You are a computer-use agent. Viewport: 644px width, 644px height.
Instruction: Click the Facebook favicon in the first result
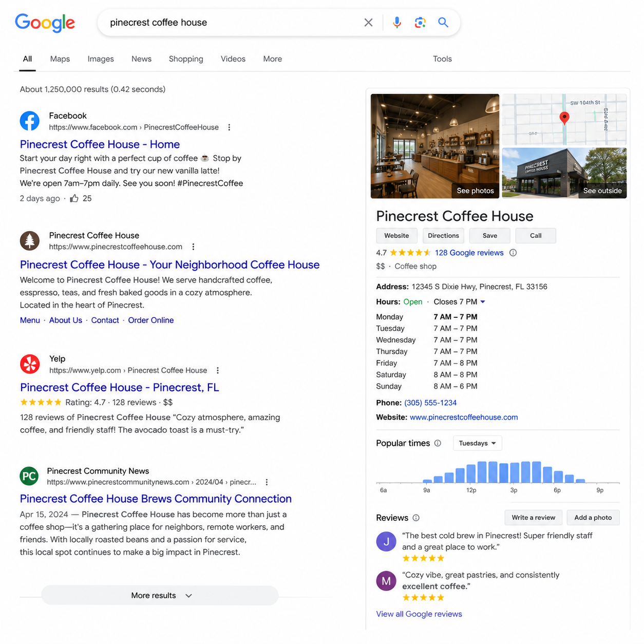pyautogui.click(x=29, y=121)
